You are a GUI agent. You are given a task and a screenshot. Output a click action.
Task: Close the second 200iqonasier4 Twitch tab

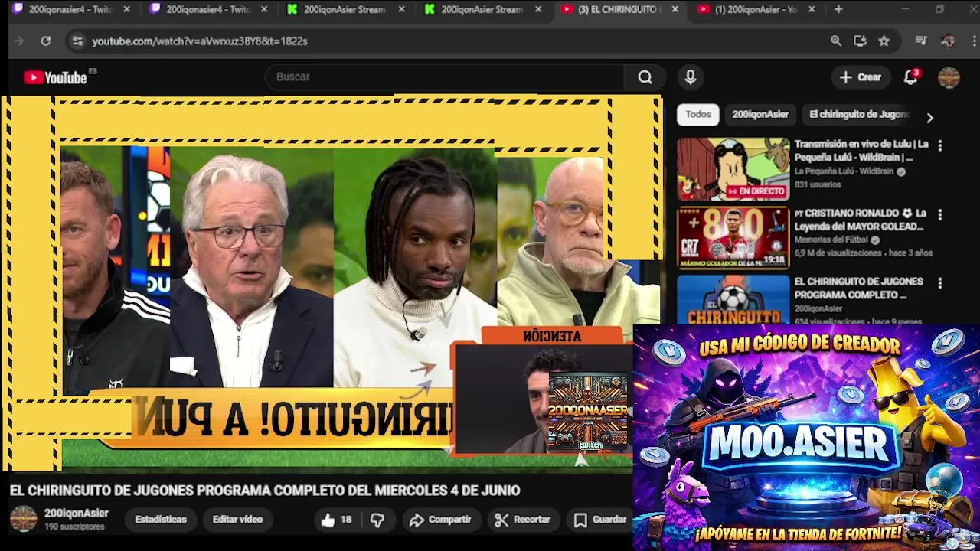pyautogui.click(x=264, y=9)
